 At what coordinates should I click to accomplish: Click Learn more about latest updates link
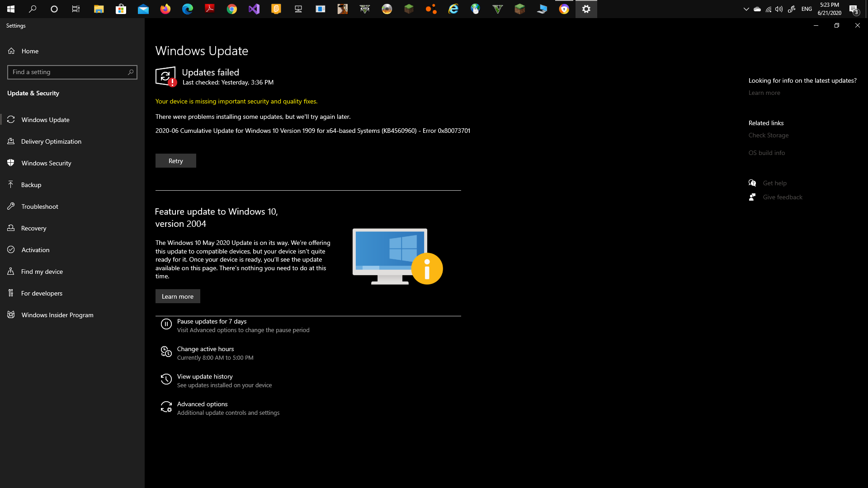point(764,93)
